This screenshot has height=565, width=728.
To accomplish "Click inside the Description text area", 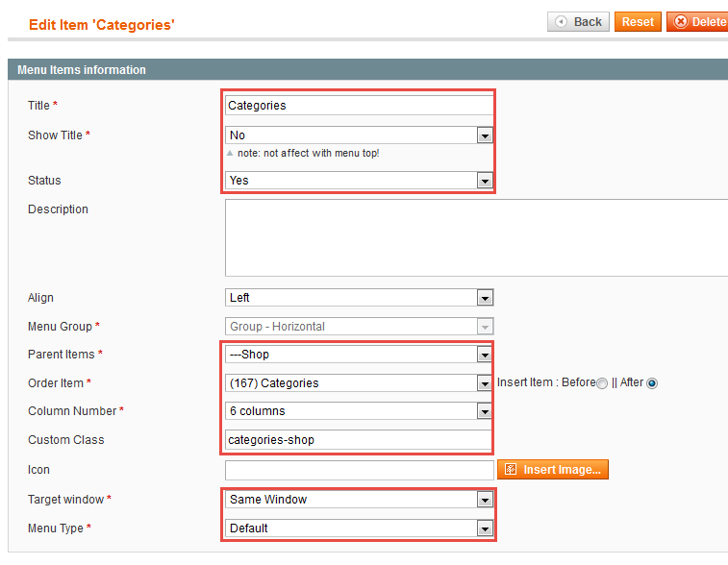I will pos(476,238).
